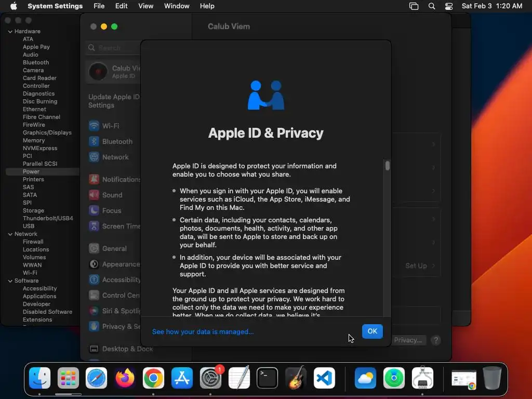Screen dimensions: 532x399
Task: Open System Settings Dock icon with badge
Action: (x=210, y=378)
